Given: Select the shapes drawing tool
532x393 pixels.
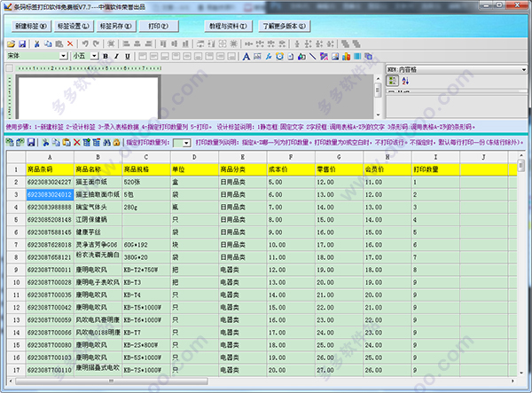Looking at the screenshot, I should click(301, 57).
